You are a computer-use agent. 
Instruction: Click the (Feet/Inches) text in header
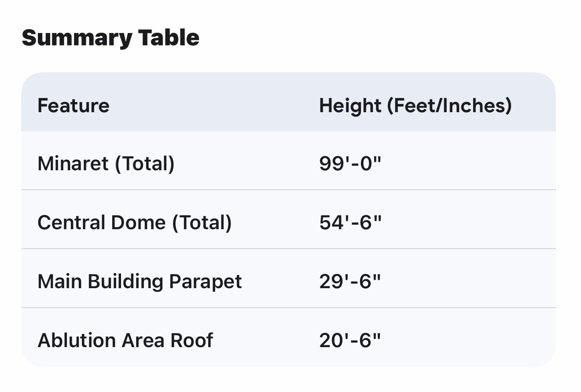pyautogui.click(x=449, y=106)
